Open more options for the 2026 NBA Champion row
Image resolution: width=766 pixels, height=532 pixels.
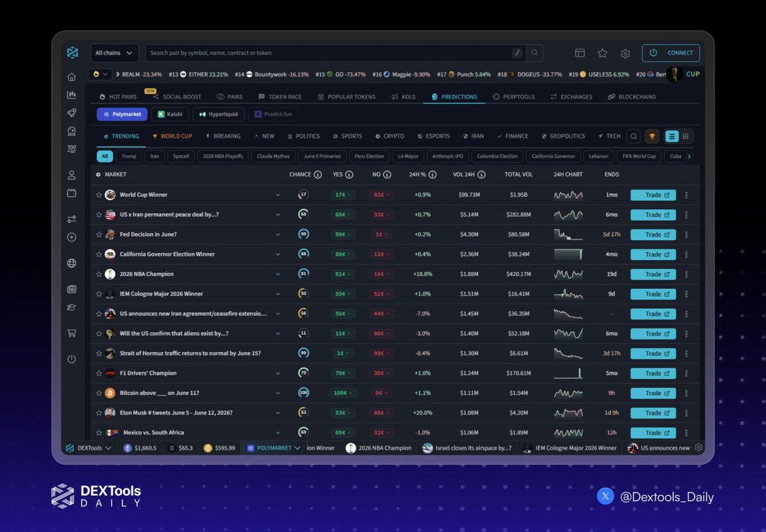[686, 274]
